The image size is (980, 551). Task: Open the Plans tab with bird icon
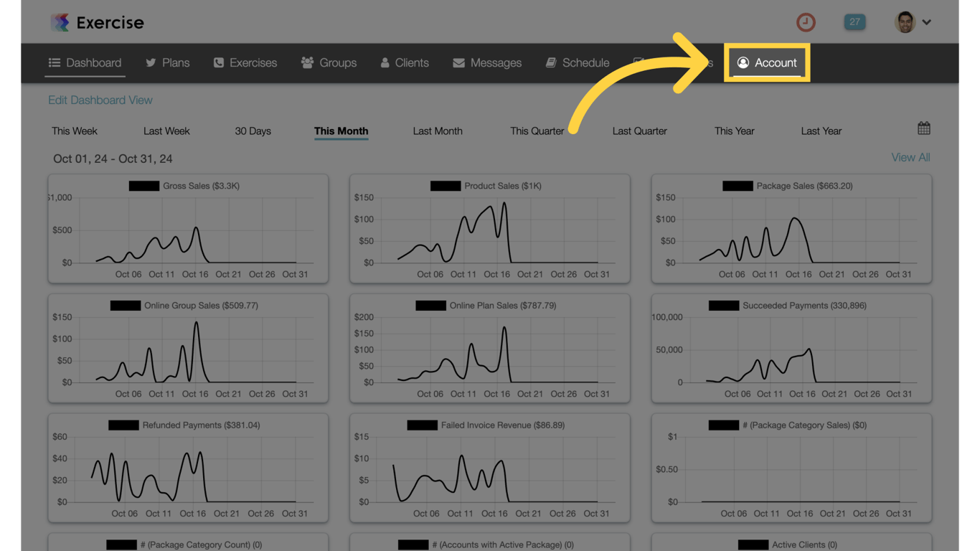(x=168, y=63)
